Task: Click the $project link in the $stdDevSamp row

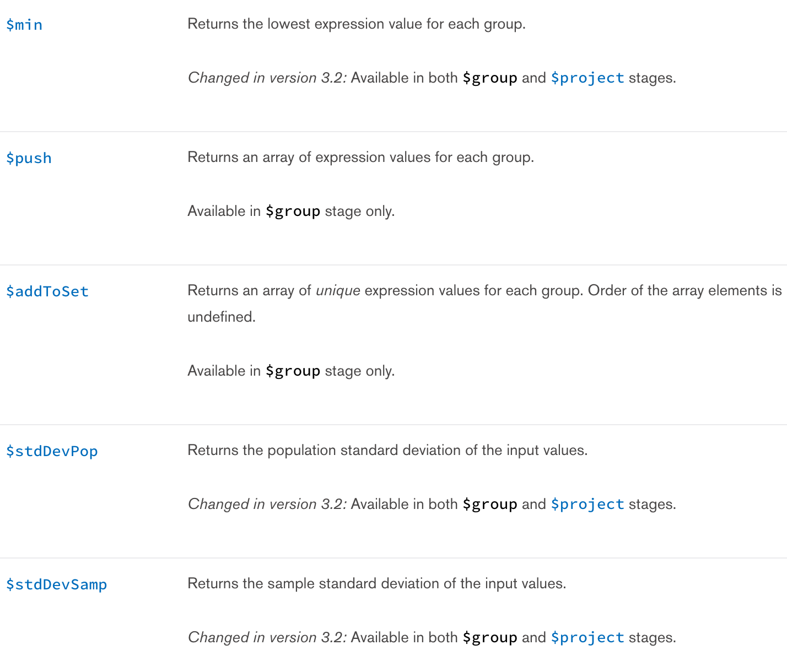Action: click(587, 638)
